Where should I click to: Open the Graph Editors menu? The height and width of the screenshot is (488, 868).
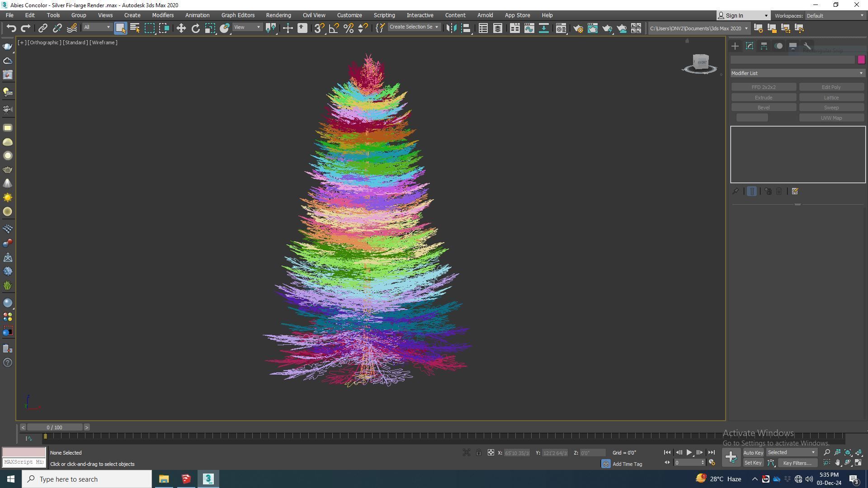[238, 15]
